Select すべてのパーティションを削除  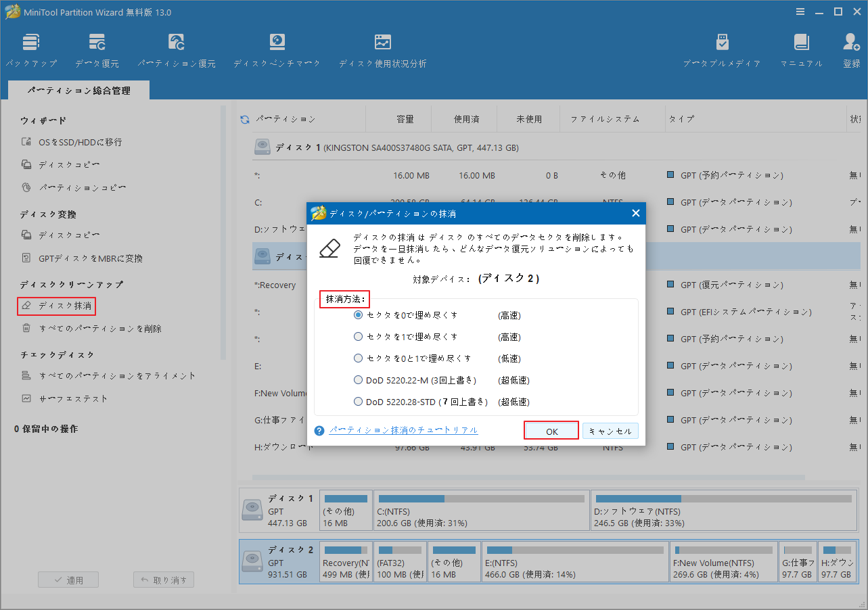(91, 329)
